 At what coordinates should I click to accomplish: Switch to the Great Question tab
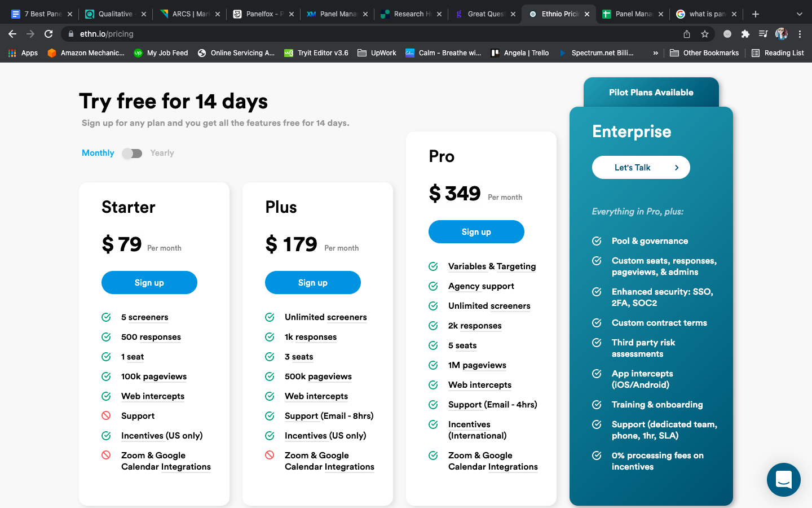point(483,14)
